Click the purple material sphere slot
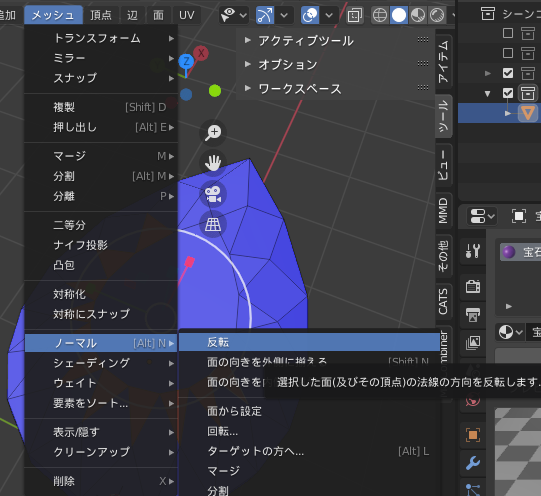541x496 pixels. [509, 252]
